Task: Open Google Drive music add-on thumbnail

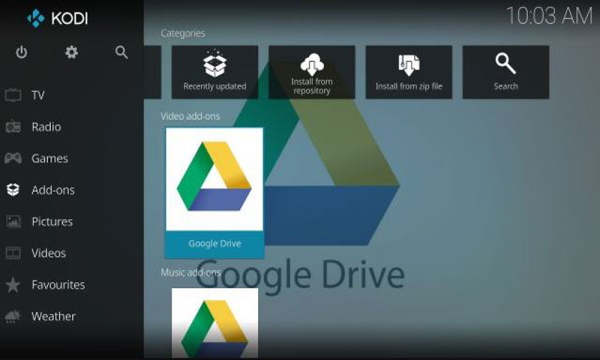Action: (x=215, y=324)
